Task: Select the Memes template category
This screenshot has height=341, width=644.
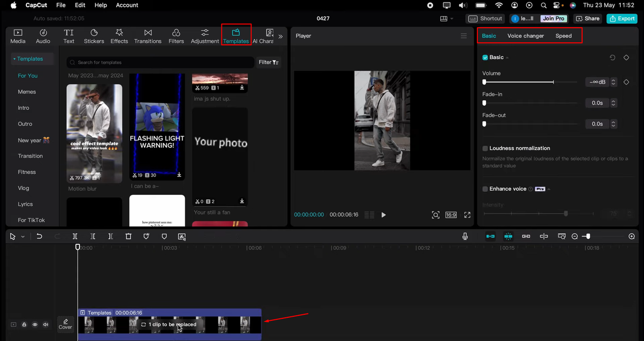Action: pyautogui.click(x=27, y=92)
